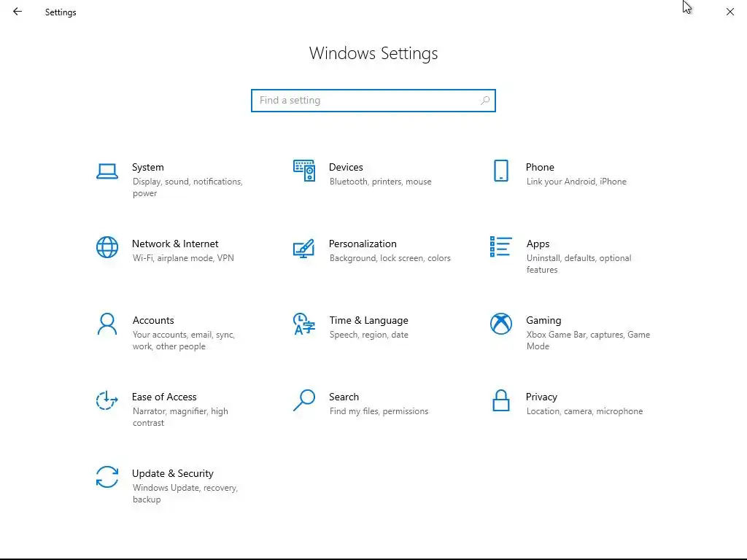The image size is (747, 560).
Task: Click 'Xbox Game Bar, captures, Game Mode' text
Action: tap(588, 341)
